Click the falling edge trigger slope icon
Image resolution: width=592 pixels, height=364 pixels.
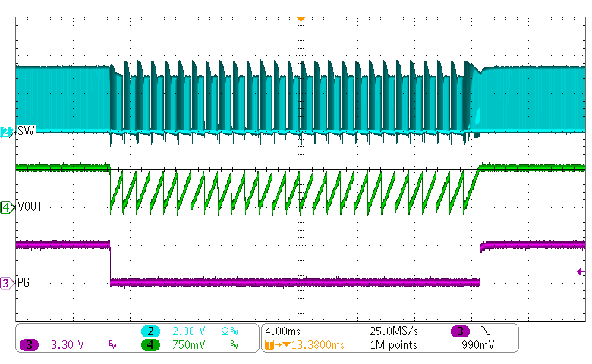[484, 331]
